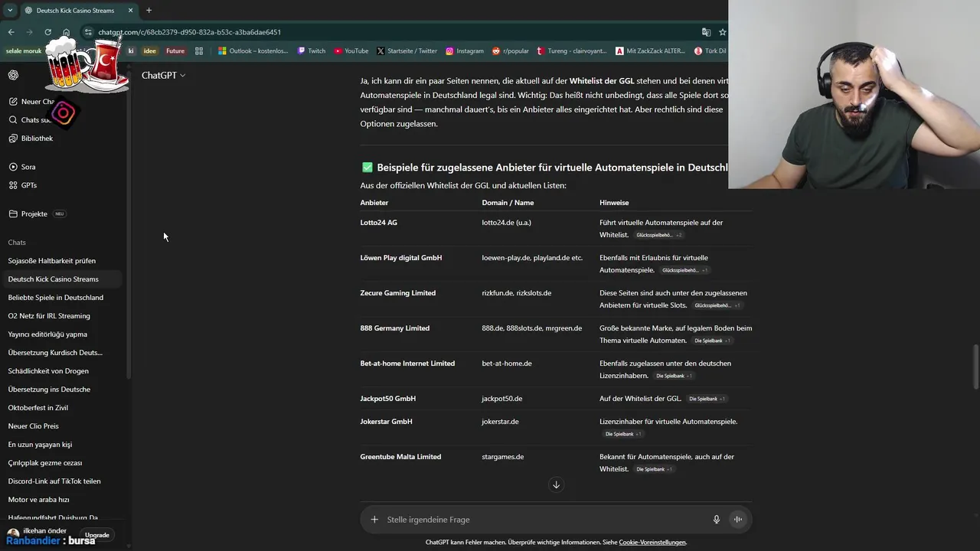The image size is (980, 551).
Task: Open the GPTs page
Action: point(22,185)
